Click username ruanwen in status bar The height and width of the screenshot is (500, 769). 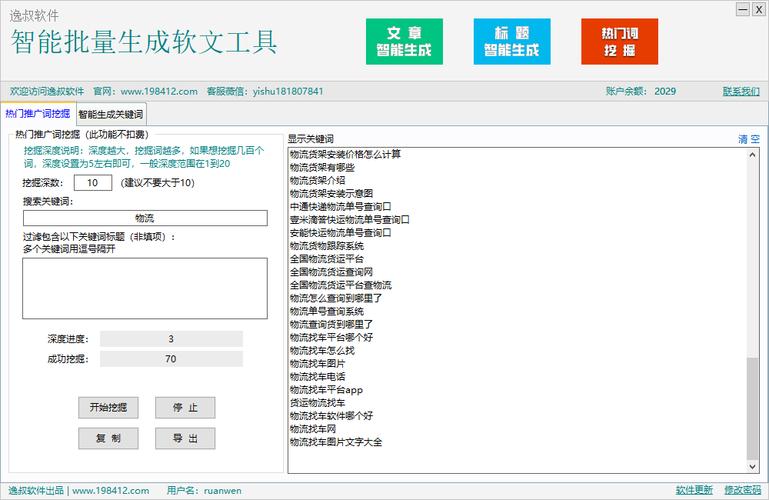coord(223,491)
